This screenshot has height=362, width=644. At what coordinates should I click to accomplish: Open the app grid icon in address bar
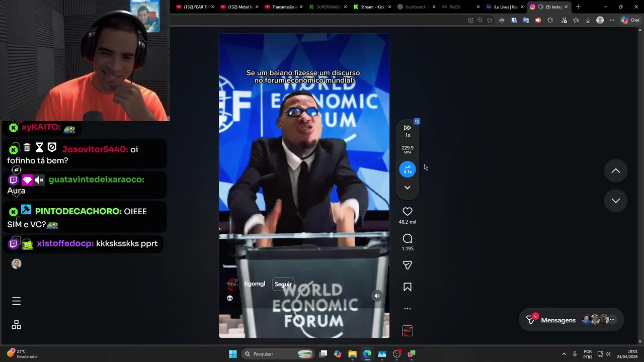470,20
